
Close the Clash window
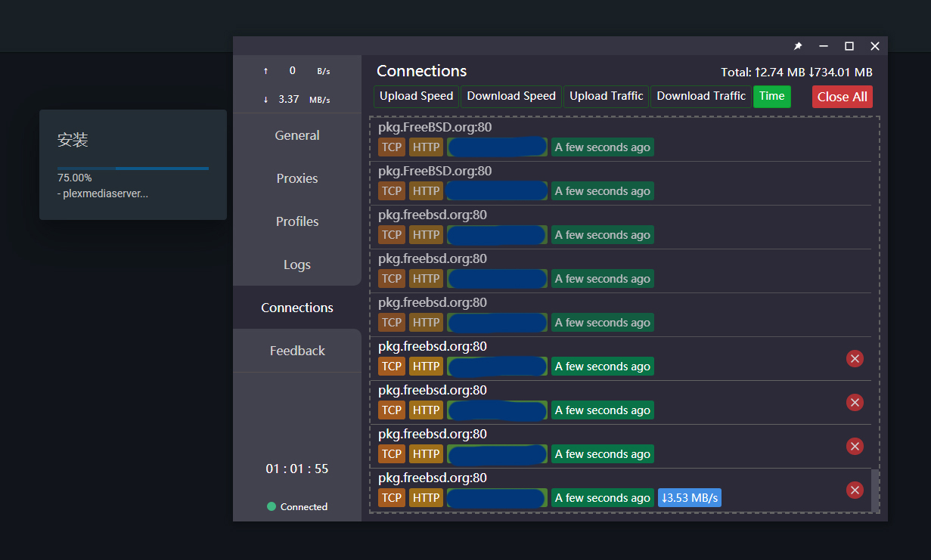tap(875, 46)
